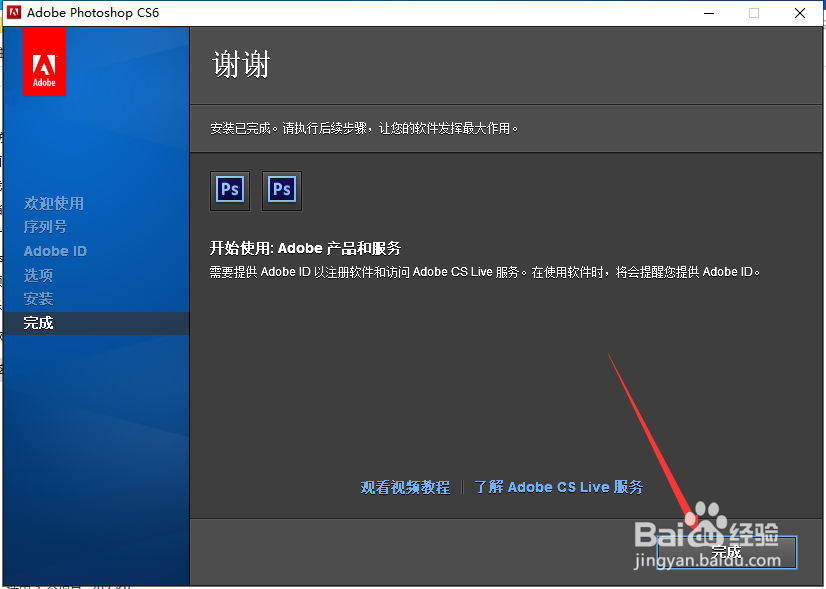
Task: Minimize the Adobe Photoshop CS6 window
Action: click(x=709, y=13)
